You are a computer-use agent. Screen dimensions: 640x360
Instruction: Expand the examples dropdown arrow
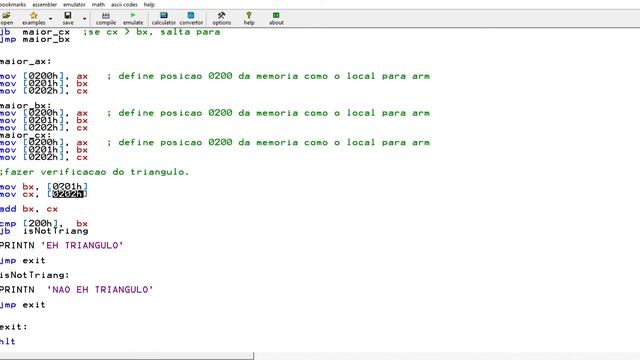click(x=51, y=19)
